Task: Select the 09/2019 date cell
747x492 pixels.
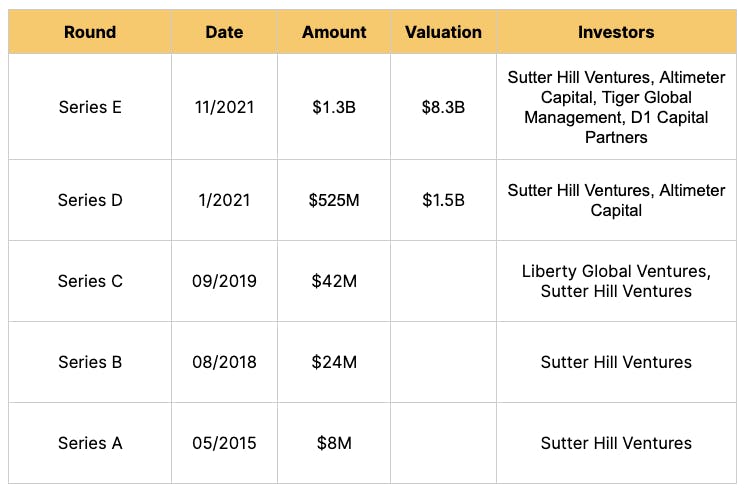Action: pos(224,281)
